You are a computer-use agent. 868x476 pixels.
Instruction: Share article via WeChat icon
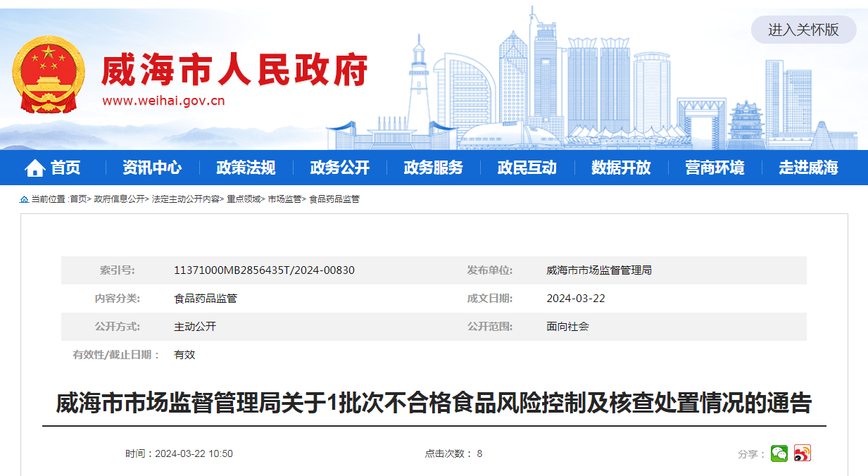tap(779, 453)
